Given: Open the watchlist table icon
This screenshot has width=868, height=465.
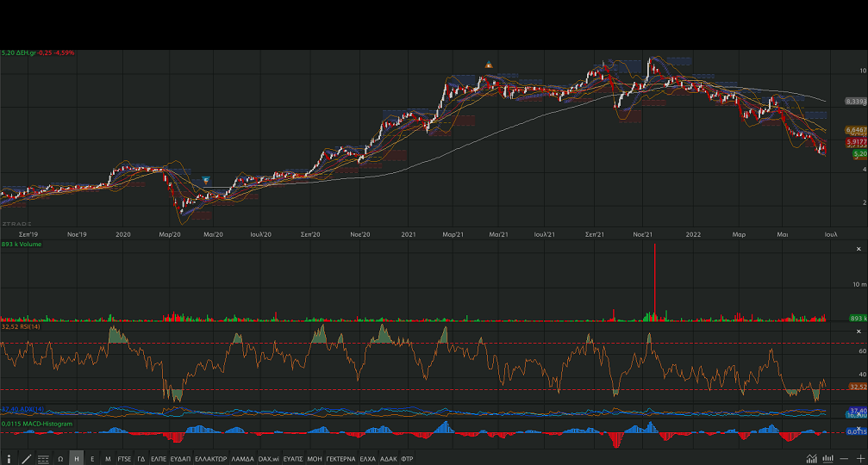Looking at the screenshot, I should click(43, 459).
